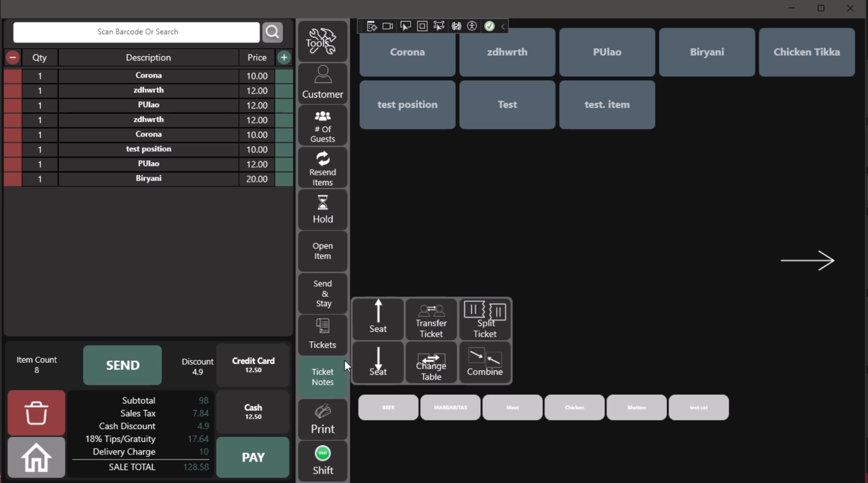Image resolution: width=868 pixels, height=483 pixels.
Task: Click the green plus quantity button
Action: [x=284, y=57]
